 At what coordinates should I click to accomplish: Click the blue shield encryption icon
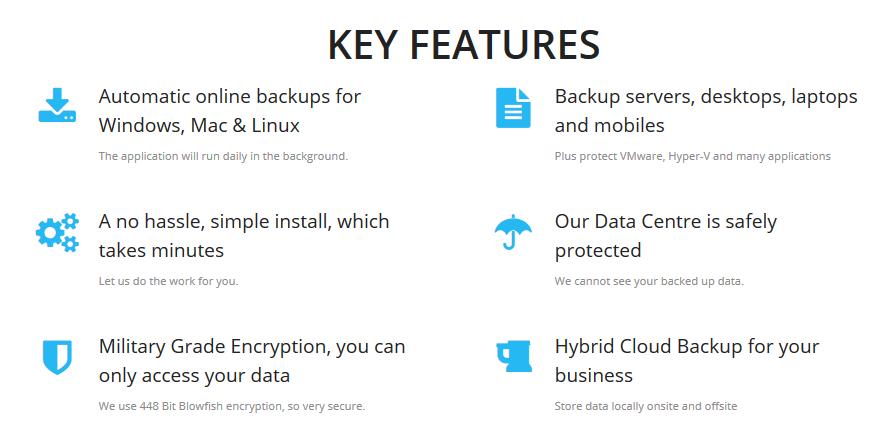pyautogui.click(x=57, y=357)
